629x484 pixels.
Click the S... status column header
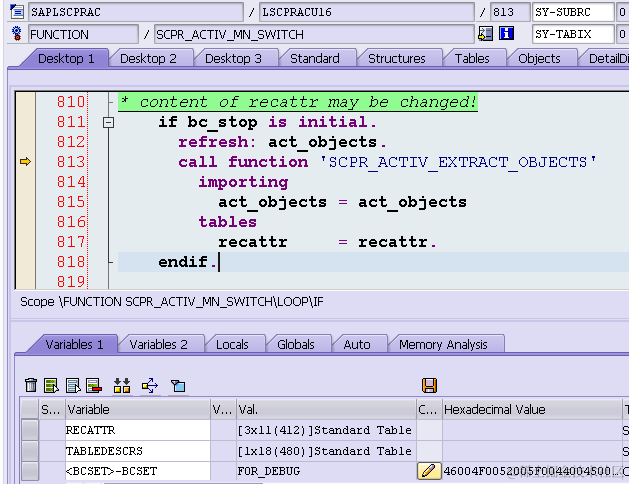[x=51, y=409]
